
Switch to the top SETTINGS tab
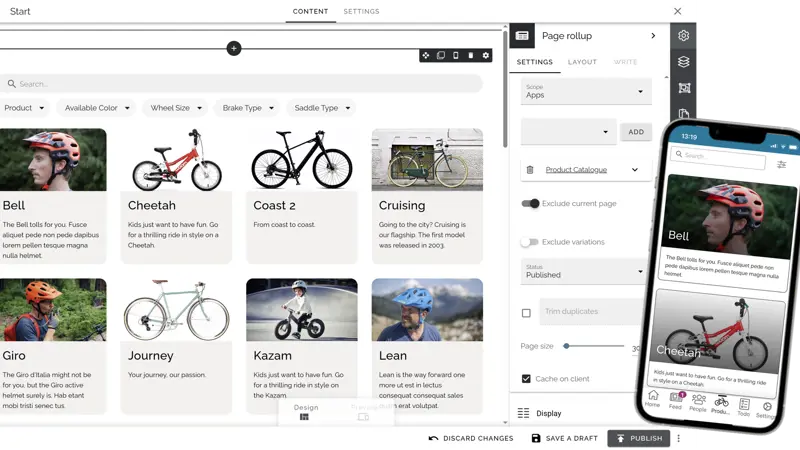361,11
